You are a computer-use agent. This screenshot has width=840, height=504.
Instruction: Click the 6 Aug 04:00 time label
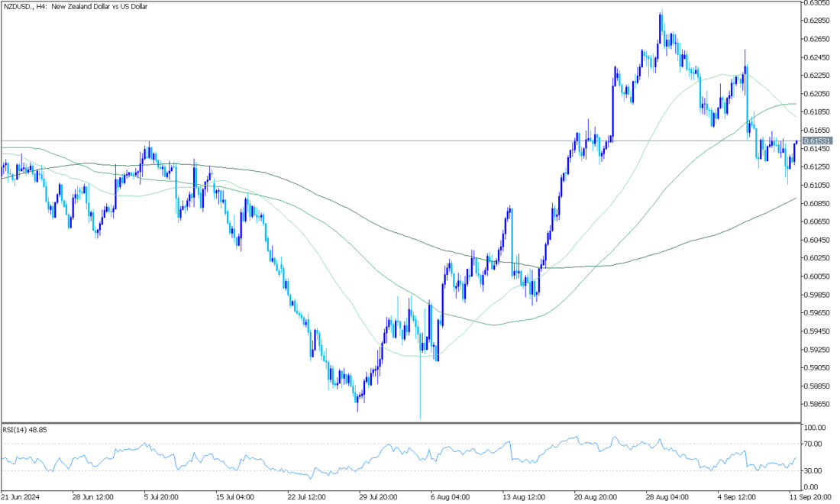tap(450, 497)
